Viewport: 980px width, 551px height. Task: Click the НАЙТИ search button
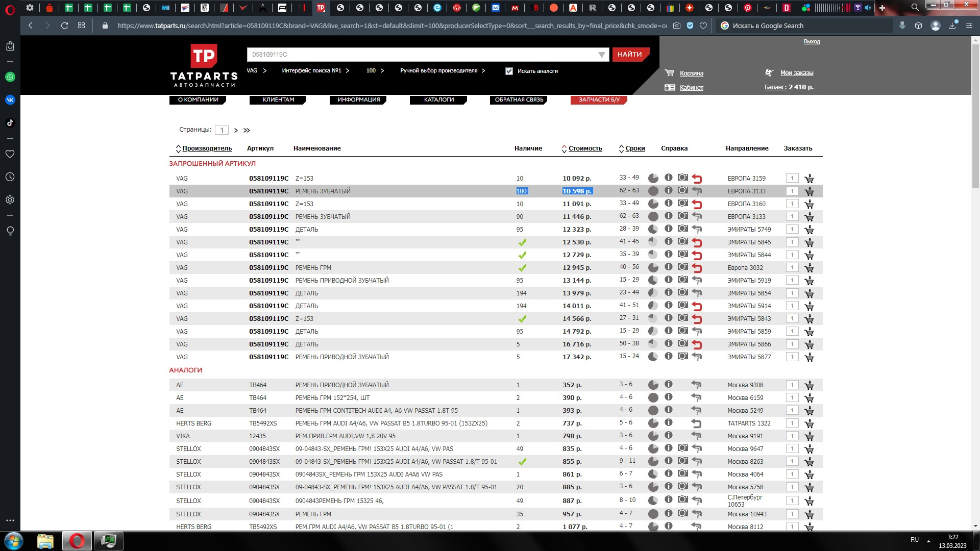pos(630,55)
